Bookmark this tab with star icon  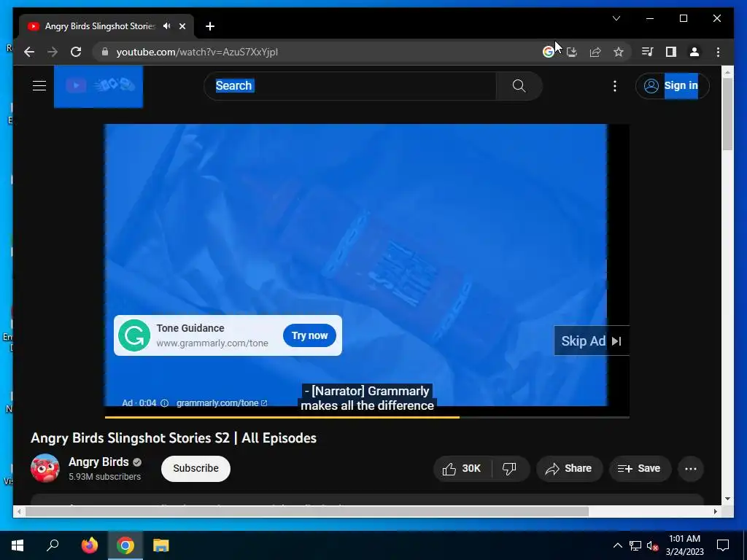(x=619, y=52)
